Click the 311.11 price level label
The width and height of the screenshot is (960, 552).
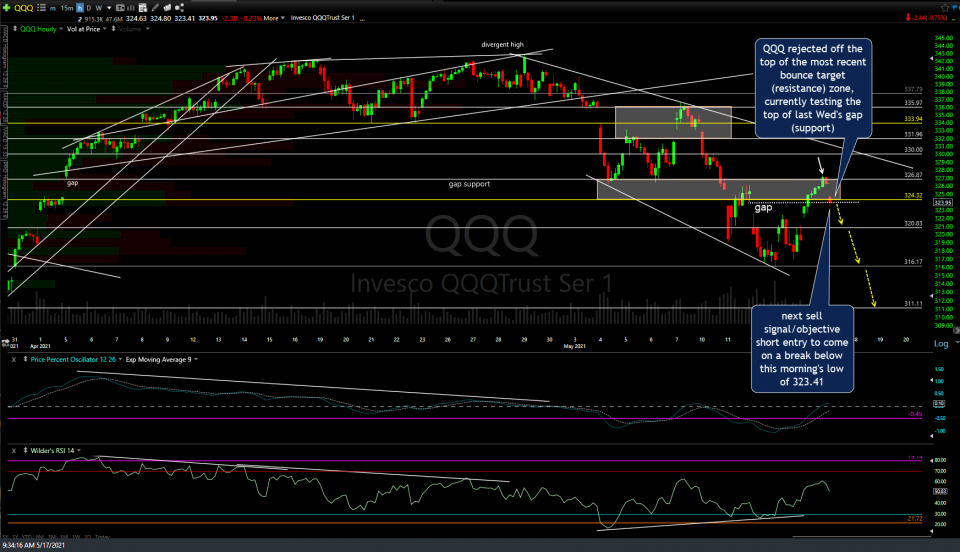pyautogui.click(x=913, y=304)
